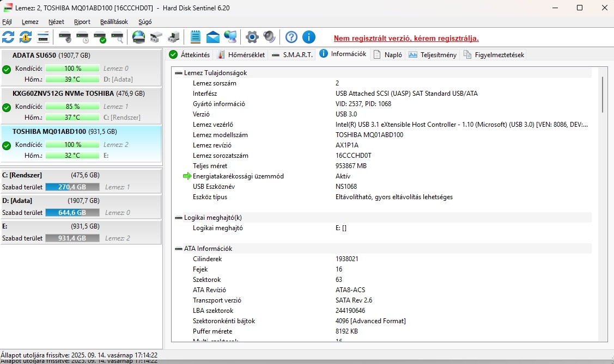Click the 270,4 GB free space bar
This screenshot has height=364, width=614.
pos(72,187)
